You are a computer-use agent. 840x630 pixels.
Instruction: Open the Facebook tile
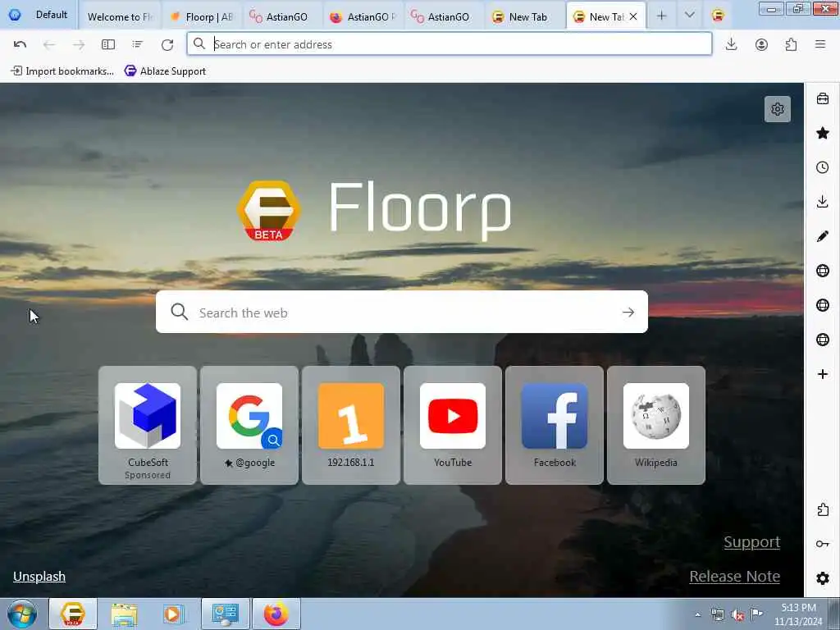pyautogui.click(x=555, y=426)
